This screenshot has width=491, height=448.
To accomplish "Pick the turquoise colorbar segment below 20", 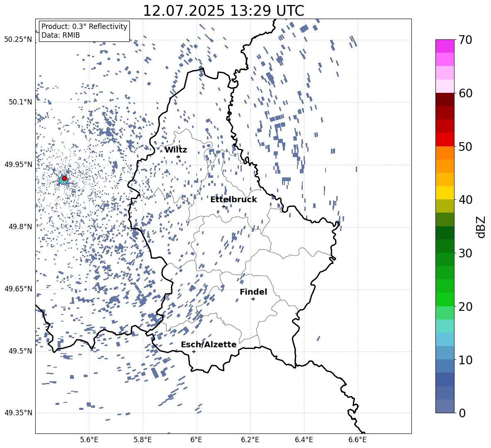I will tap(445, 326).
